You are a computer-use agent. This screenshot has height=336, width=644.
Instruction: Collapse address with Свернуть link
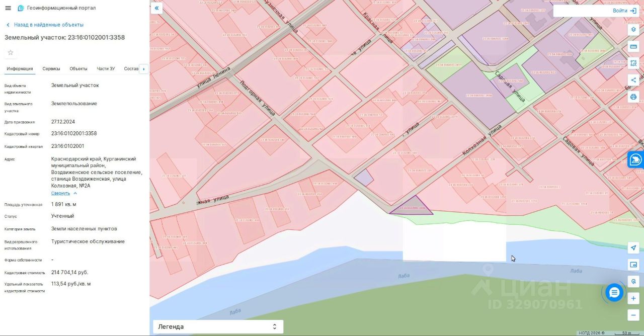click(x=64, y=193)
